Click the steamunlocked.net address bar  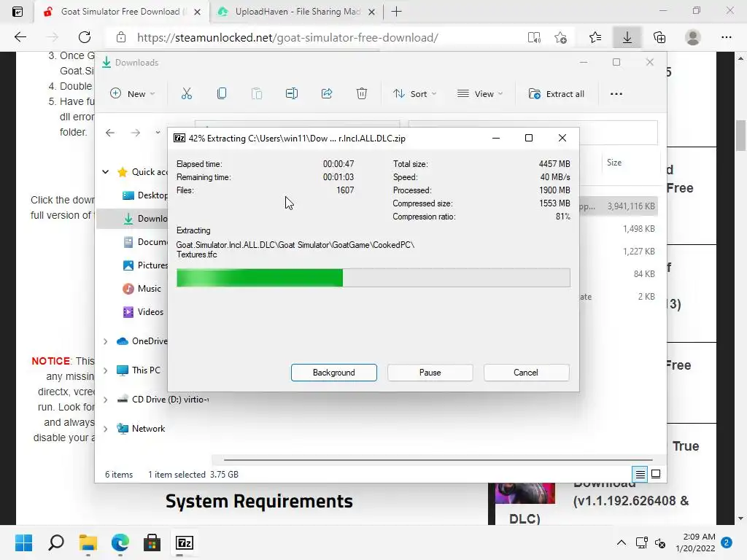pos(287,38)
